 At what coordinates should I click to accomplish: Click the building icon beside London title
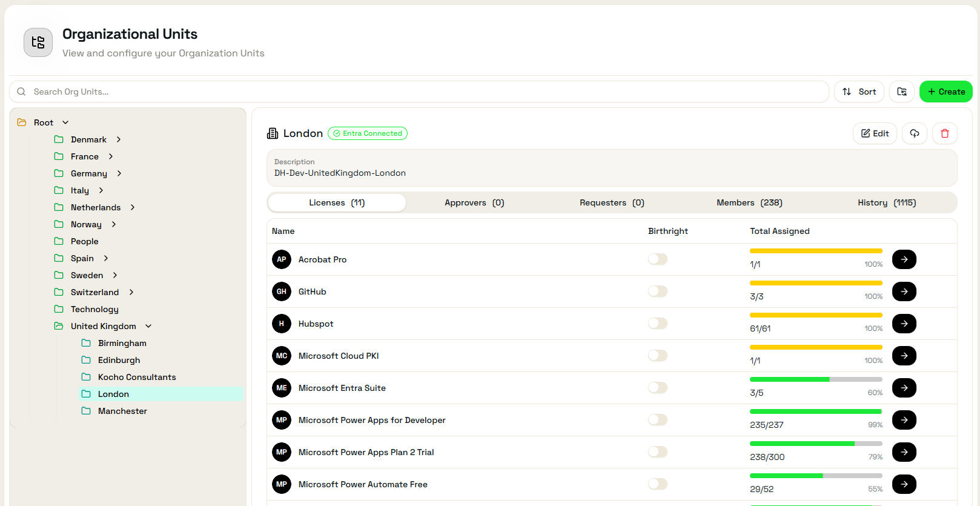pos(273,133)
